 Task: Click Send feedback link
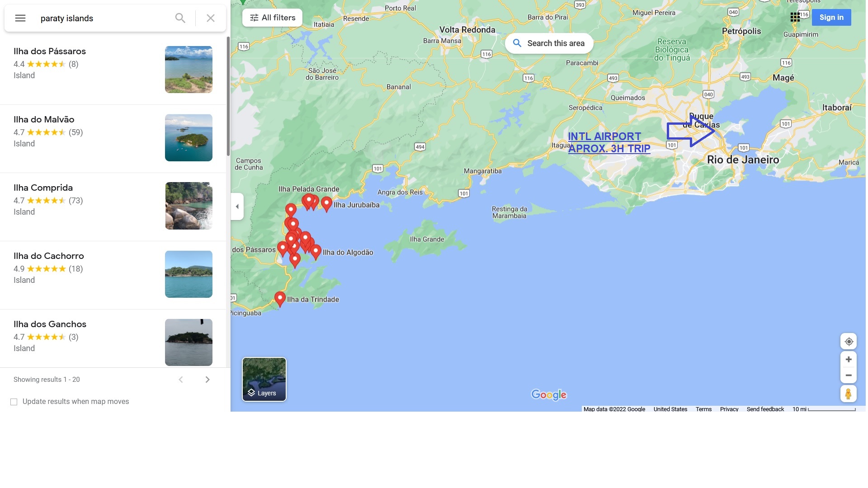765,409
